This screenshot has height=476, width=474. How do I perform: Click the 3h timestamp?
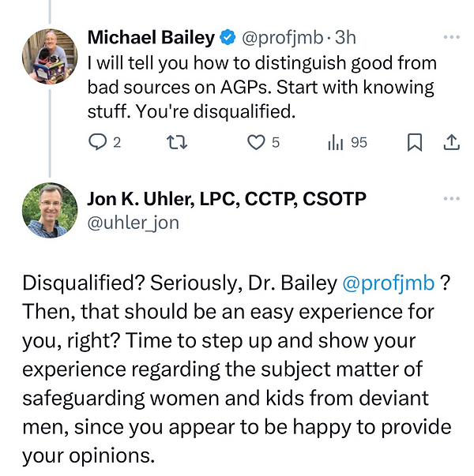[346, 37]
